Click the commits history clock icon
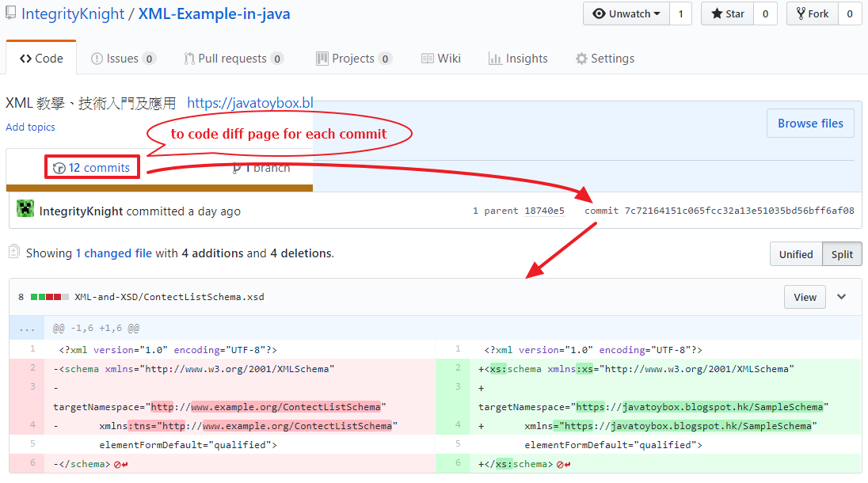The width and height of the screenshot is (868, 483). (59, 168)
